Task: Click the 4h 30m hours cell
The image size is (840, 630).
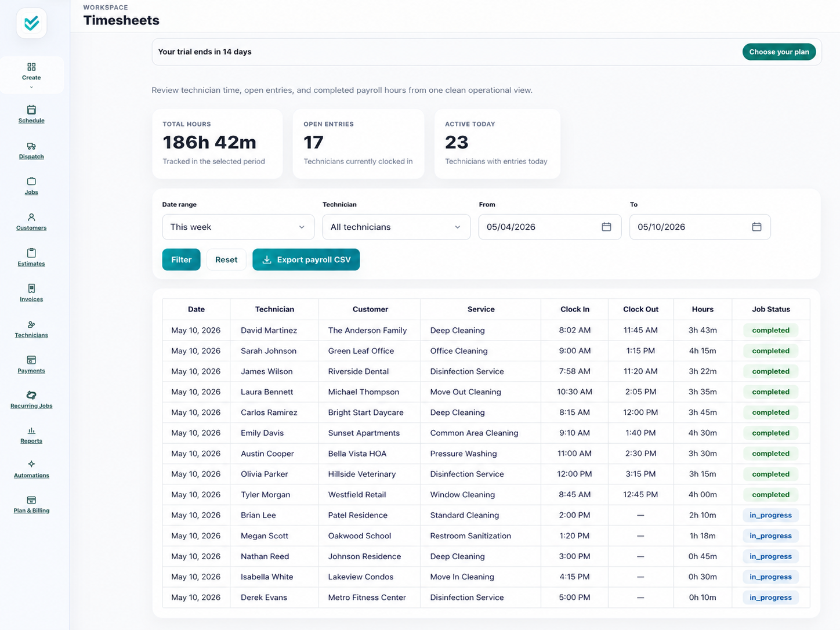Action: pyautogui.click(x=703, y=433)
